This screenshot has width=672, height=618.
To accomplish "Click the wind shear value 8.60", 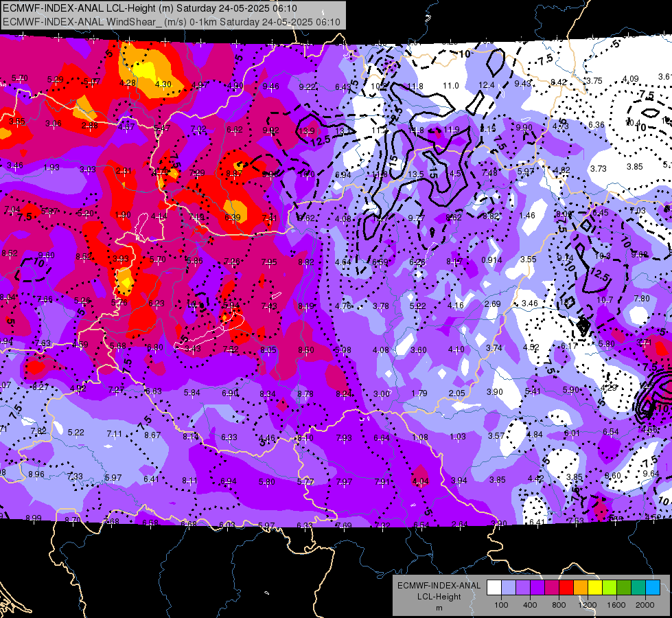I will point(613,475).
